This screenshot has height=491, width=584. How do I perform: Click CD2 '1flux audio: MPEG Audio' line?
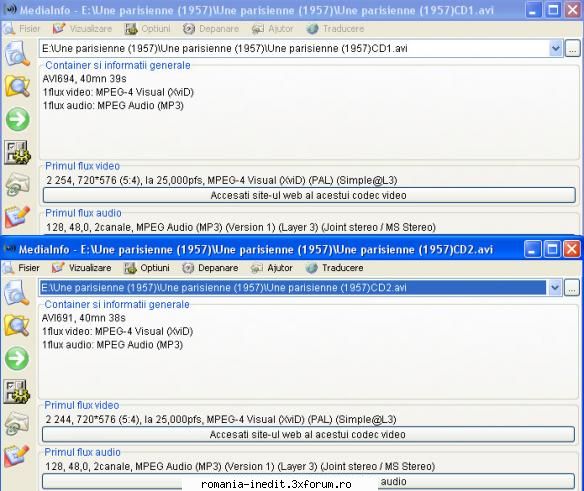pyautogui.click(x=112, y=345)
